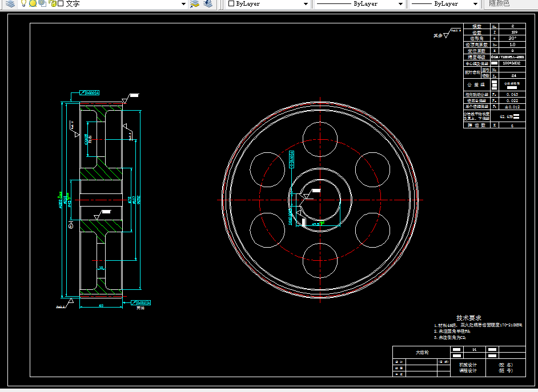The height and width of the screenshot is (392, 538).
Task: Select the 齿形角 table label
Action: 476,38
